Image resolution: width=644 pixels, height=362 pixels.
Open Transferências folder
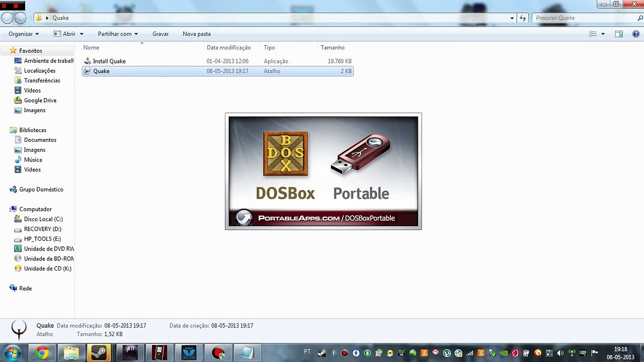pos(42,80)
